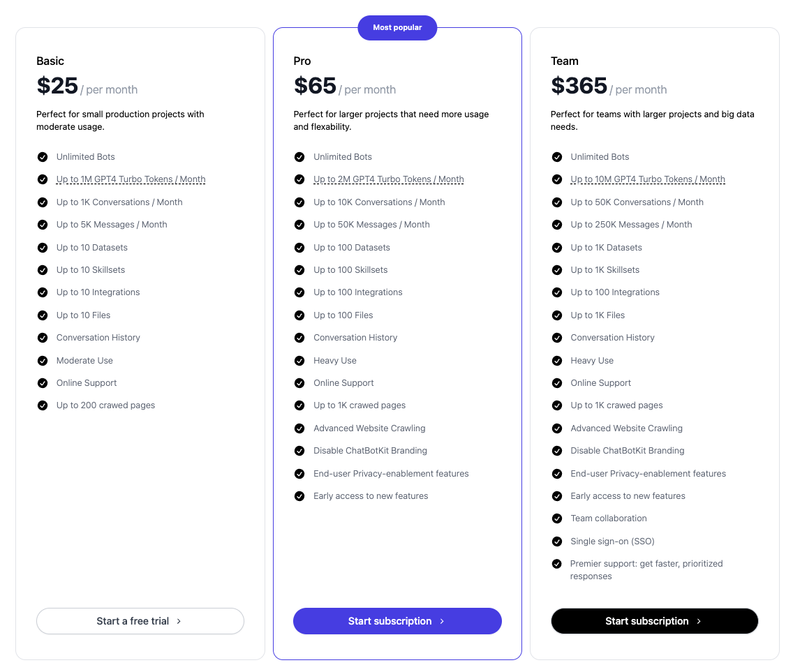The width and height of the screenshot is (793, 672).
Task: Open the 10M GPT4 Turbo Tokens tooltip link
Action: coord(648,179)
